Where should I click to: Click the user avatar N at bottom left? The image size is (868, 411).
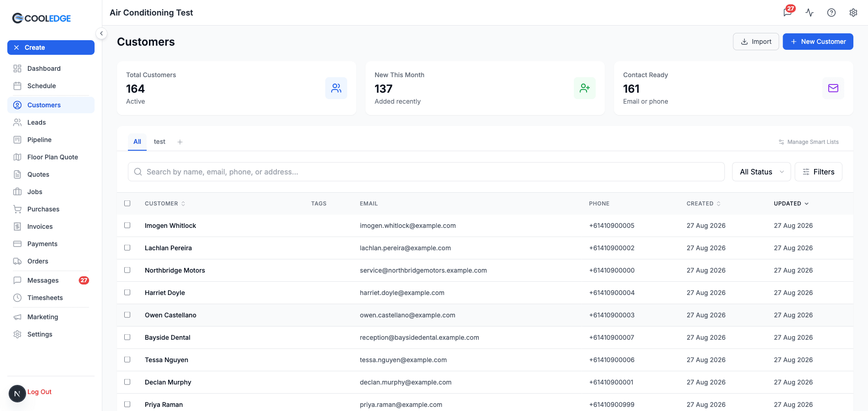[x=17, y=394]
